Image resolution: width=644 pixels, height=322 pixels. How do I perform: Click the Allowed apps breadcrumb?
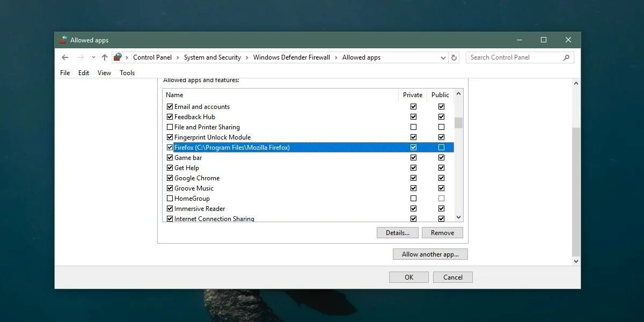[x=361, y=57]
